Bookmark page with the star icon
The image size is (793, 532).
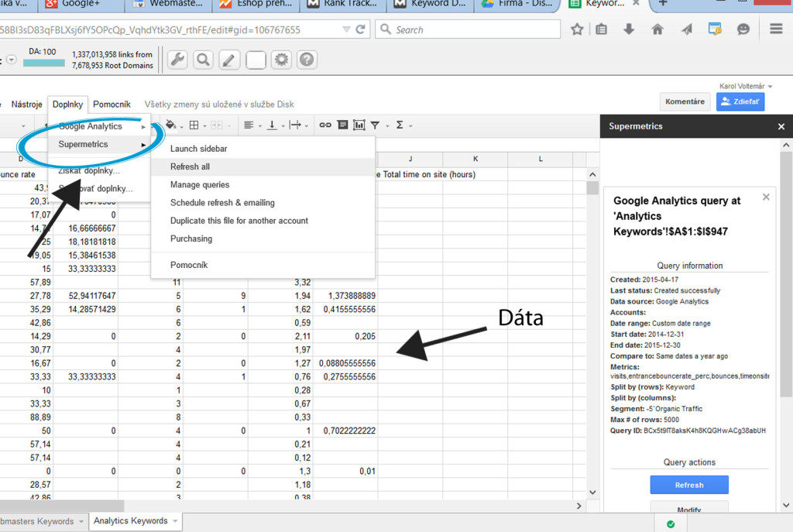576,29
